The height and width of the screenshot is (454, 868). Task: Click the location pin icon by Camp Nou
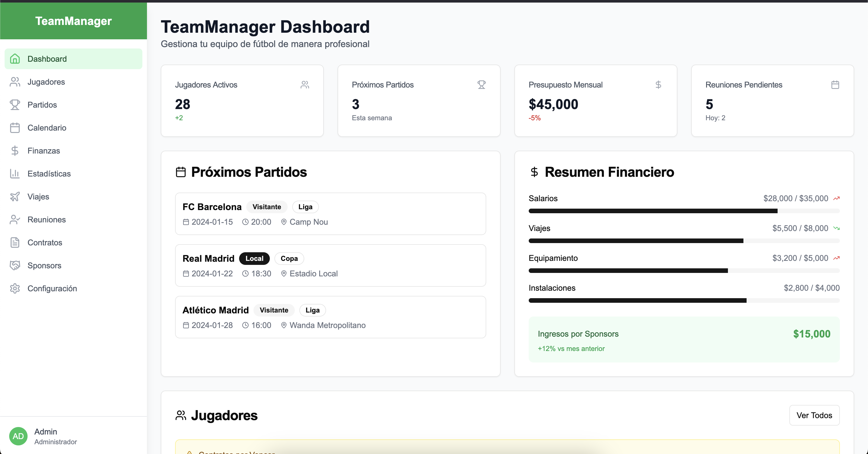(284, 222)
